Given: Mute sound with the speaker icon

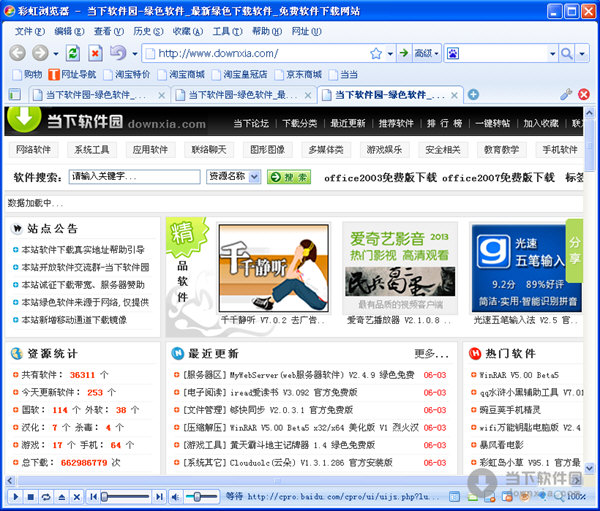Looking at the screenshot, I should point(176,496).
